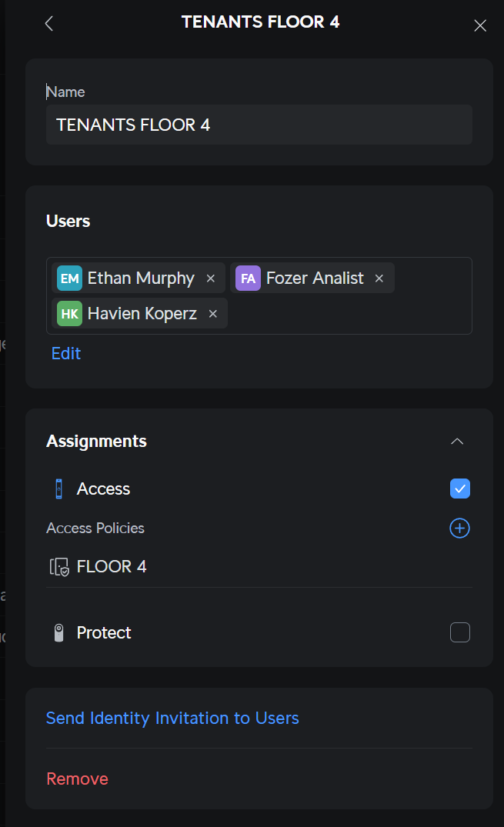Select the FLOOR 4 access policy

point(112,567)
